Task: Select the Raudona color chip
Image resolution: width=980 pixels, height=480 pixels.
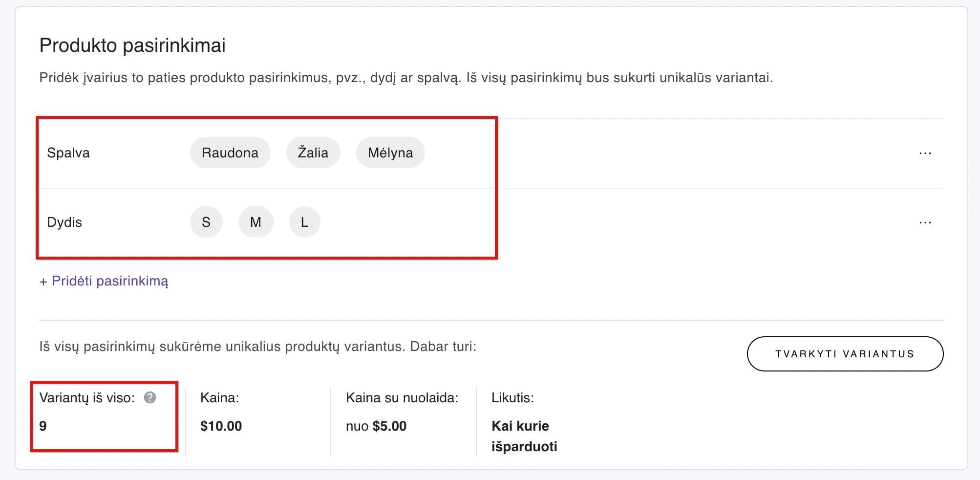Action: tap(230, 153)
